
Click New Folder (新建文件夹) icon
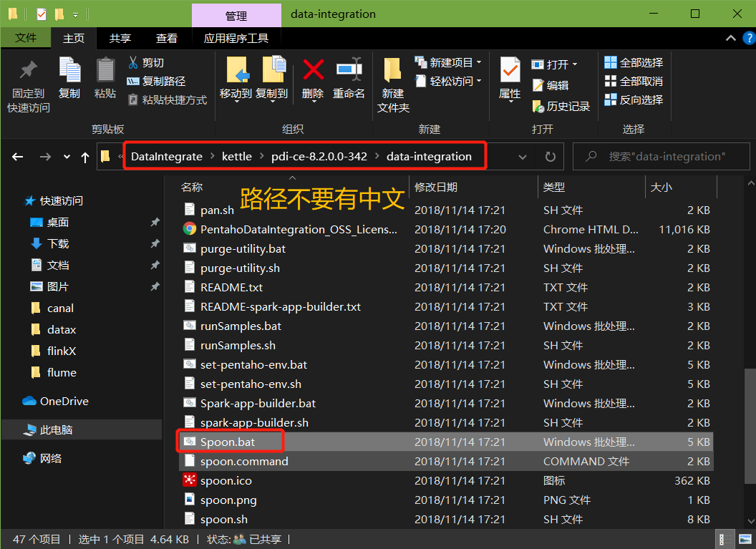click(393, 70)
